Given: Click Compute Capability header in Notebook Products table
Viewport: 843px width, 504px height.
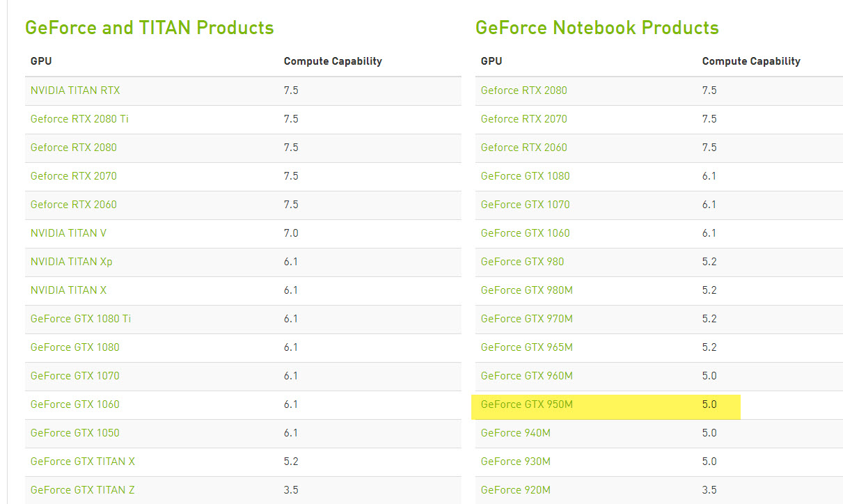Looking at the screenshot, I should (751, 61).
